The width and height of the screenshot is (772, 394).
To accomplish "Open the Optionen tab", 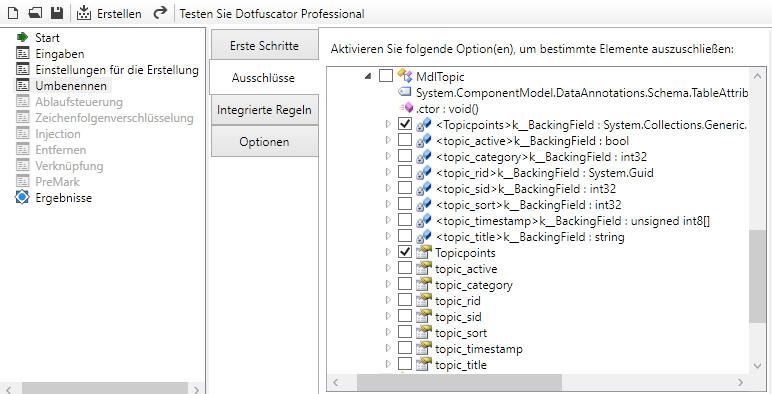I will coord(264,142).
